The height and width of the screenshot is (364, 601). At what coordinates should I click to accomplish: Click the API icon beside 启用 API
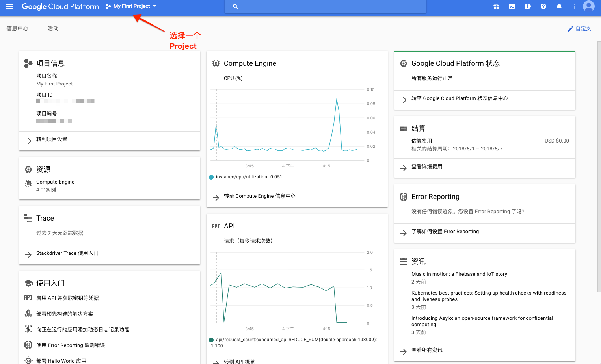(28, 298)
